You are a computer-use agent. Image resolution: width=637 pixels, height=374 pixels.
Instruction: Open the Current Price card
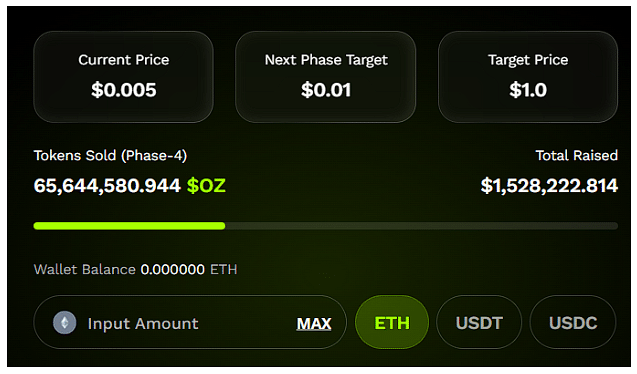pos(124,77)
